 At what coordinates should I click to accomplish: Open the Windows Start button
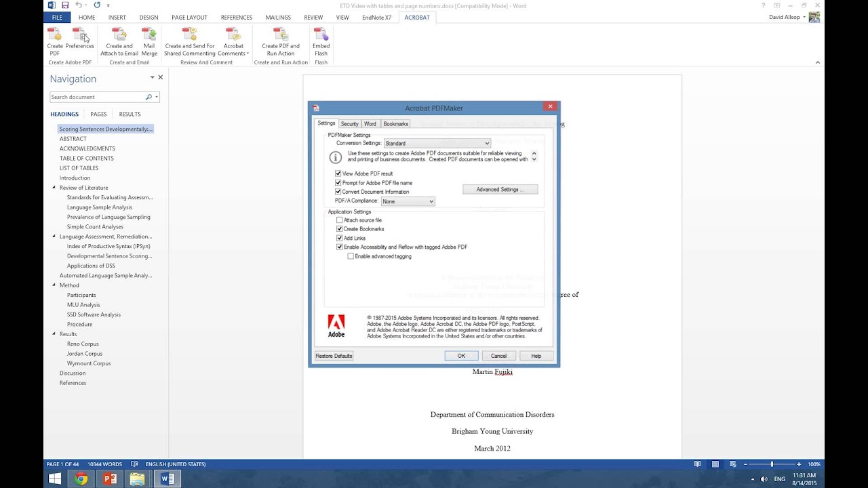tap(54, 479)
